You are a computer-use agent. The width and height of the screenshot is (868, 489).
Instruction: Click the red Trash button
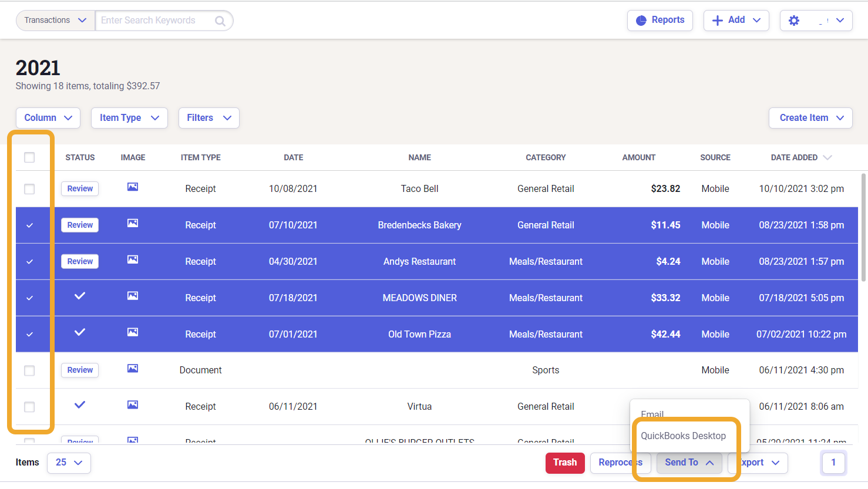pyautogui.click(x=565, y=463)
